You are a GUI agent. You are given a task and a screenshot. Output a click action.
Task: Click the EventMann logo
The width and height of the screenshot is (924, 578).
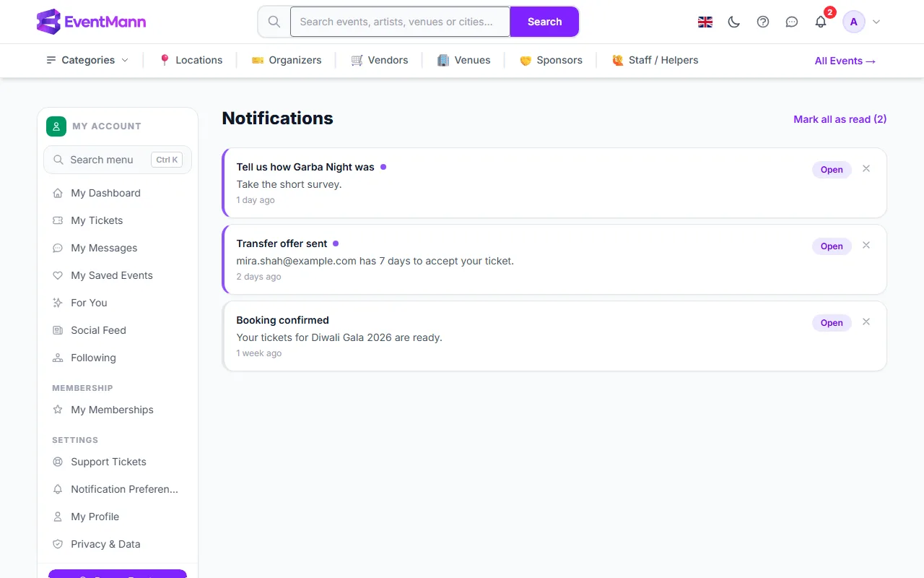[91, 22]
